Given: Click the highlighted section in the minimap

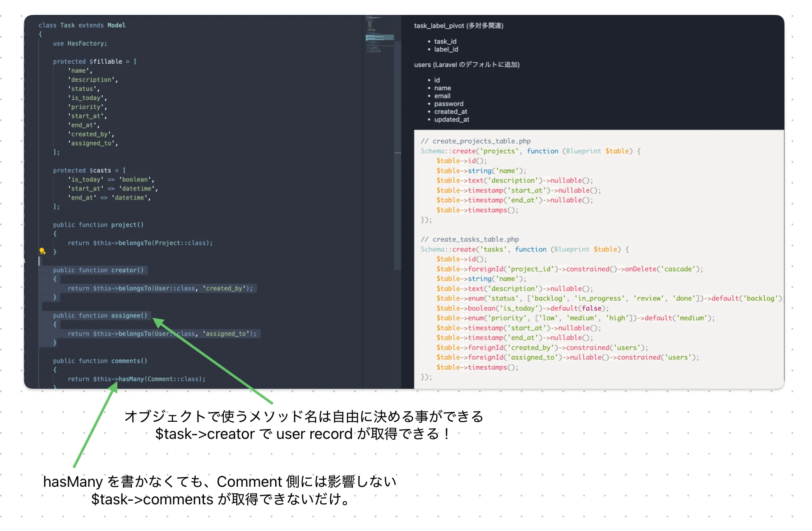Looking at the screenshot, I should tap(379, 37).
